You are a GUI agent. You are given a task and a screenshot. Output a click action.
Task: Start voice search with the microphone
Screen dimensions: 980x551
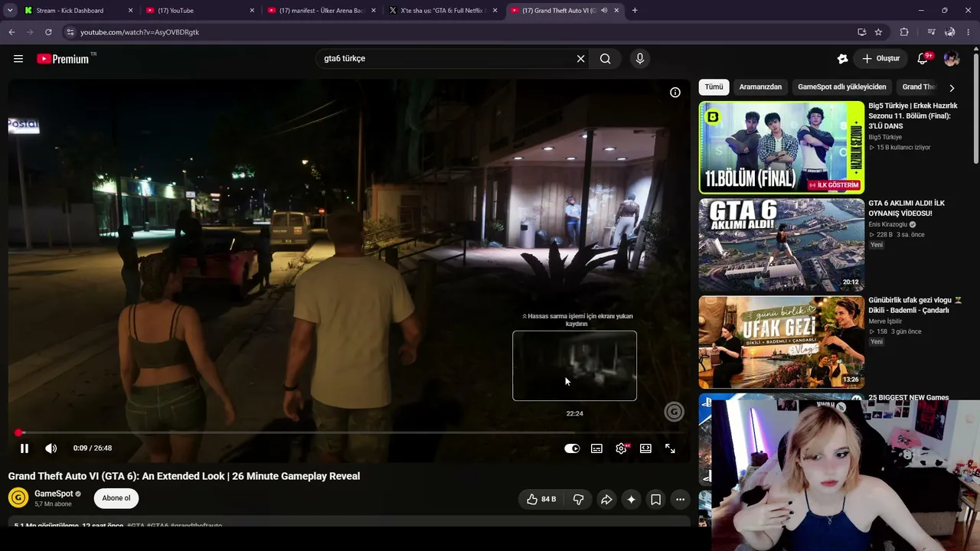tap(640, 59)
